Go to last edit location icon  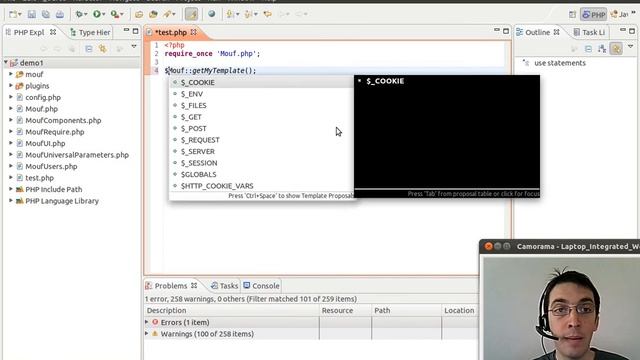click(267, 14)
